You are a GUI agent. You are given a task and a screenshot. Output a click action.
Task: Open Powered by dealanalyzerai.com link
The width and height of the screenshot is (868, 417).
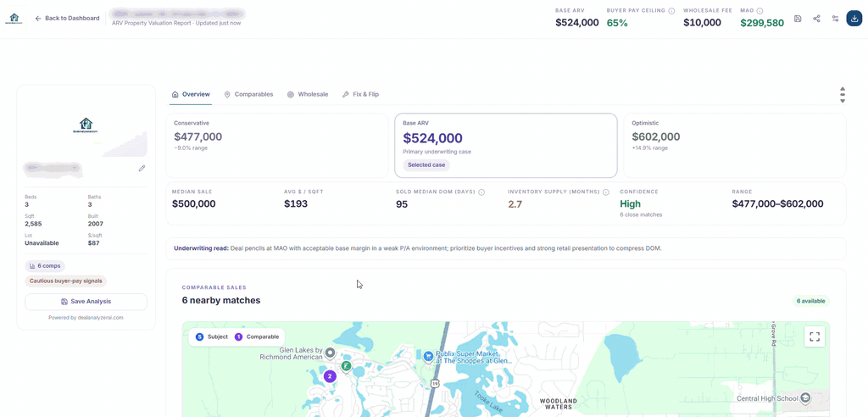86,318
